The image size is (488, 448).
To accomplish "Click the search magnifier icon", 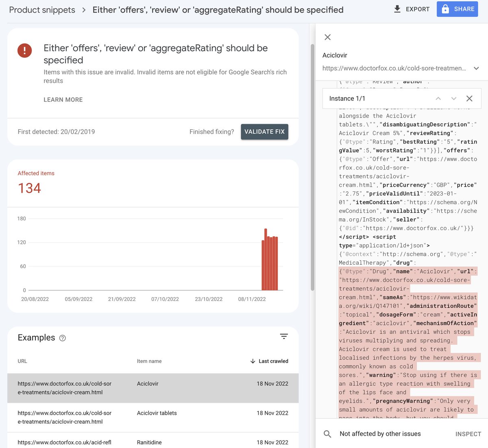I will click(327, 434).
